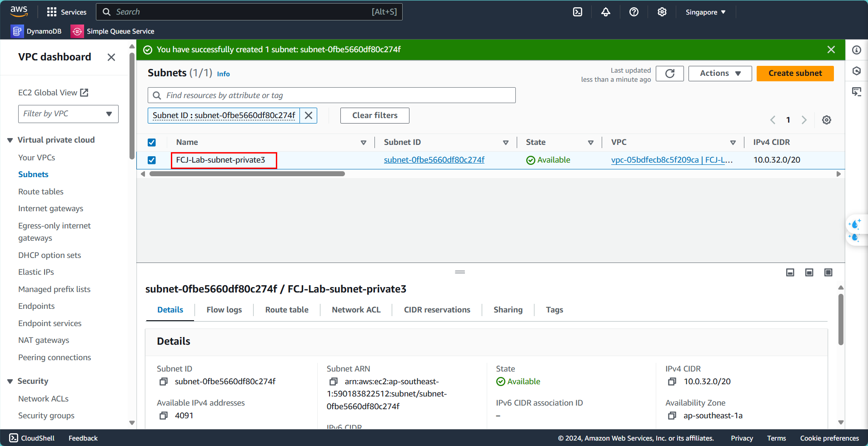
Task: Sort by VPC column arrow
Action: pos(733,143)
